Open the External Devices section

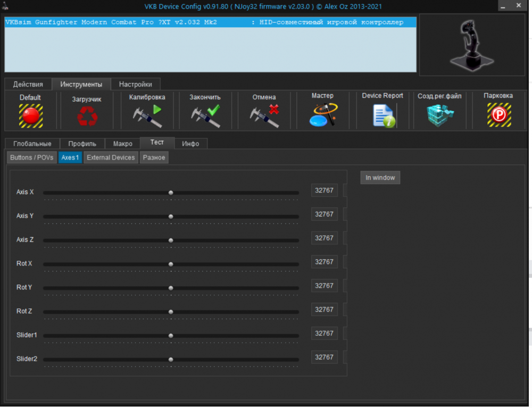coord(110,157)
